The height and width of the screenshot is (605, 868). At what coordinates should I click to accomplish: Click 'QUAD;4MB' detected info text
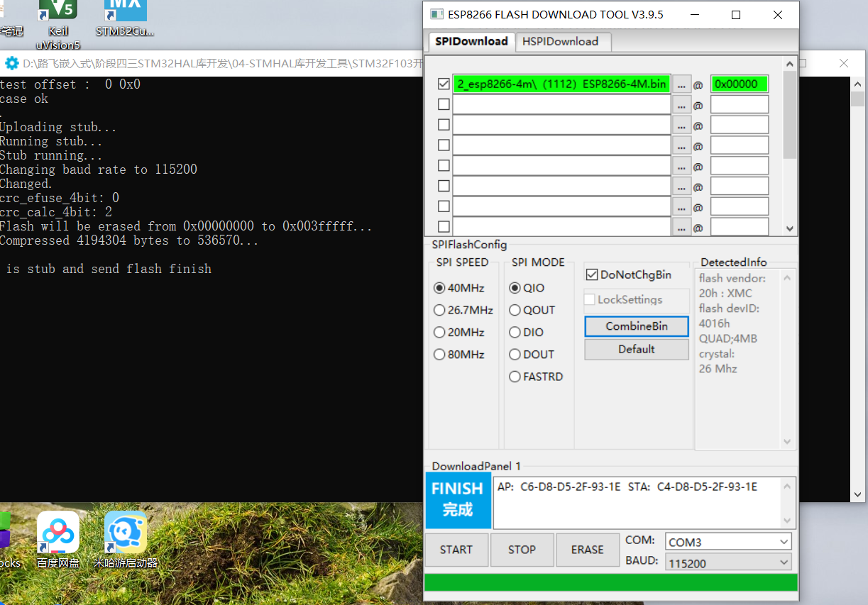click(x=727, y=338)
